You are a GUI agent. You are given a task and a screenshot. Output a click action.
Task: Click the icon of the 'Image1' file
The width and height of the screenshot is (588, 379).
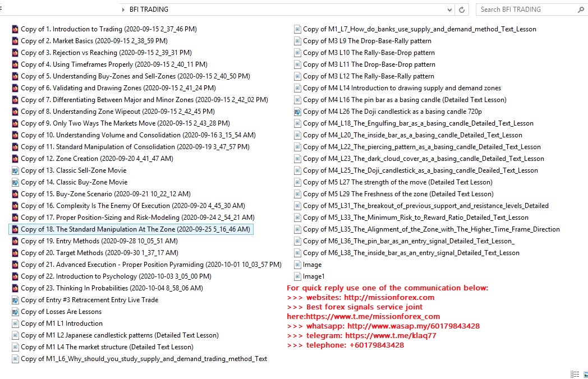tap(297, 276)
